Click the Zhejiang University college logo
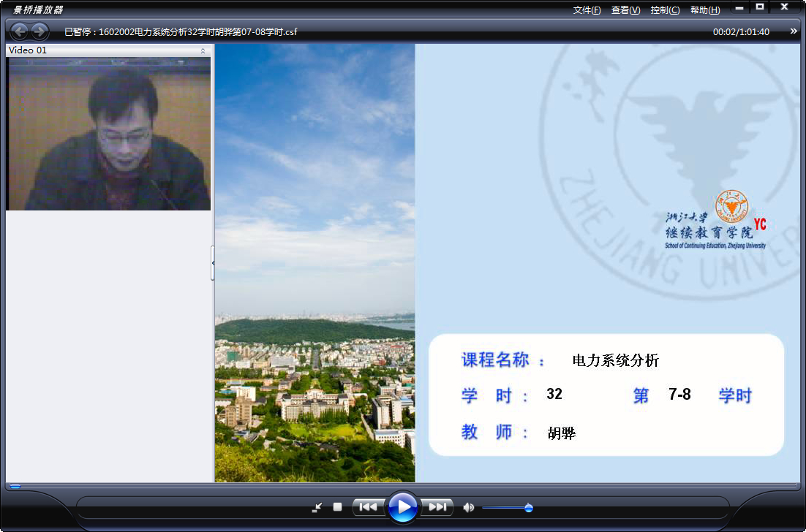This screenshot has height=532, width=806. [716, 220]
